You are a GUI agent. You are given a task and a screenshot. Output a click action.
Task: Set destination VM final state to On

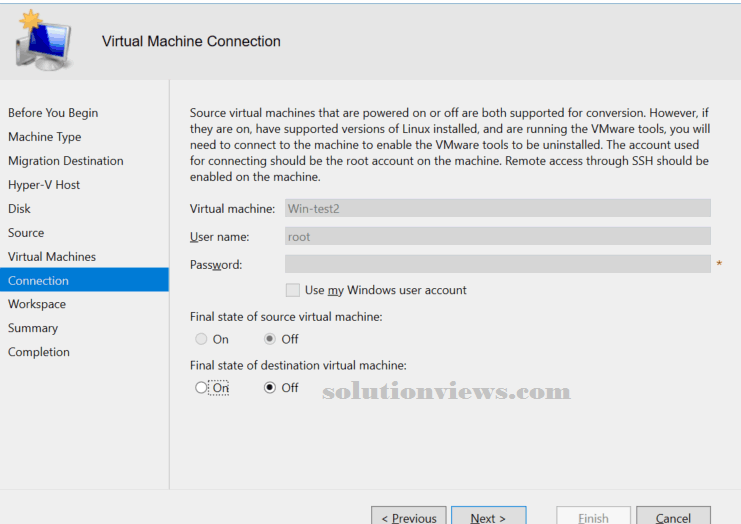coord(201,388)
